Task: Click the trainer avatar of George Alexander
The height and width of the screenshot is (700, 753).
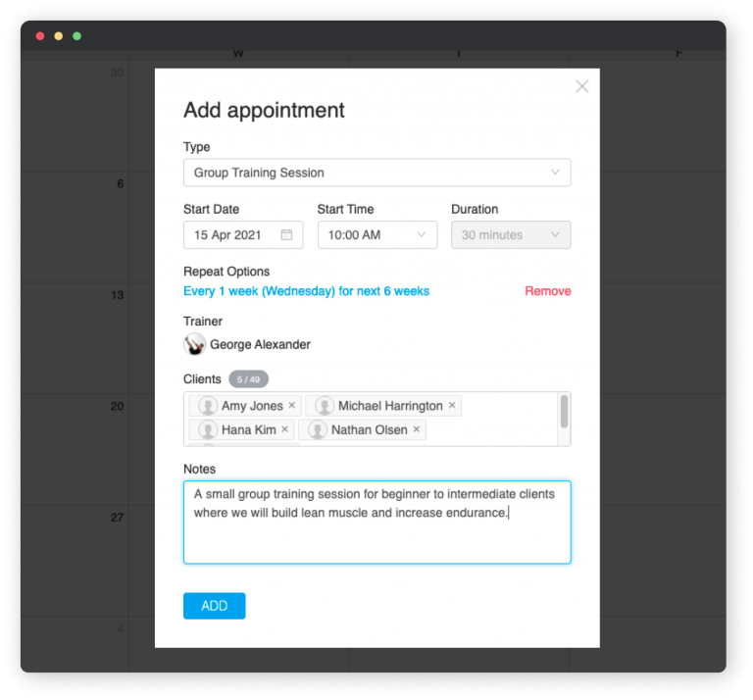Action: click(194, 344)
